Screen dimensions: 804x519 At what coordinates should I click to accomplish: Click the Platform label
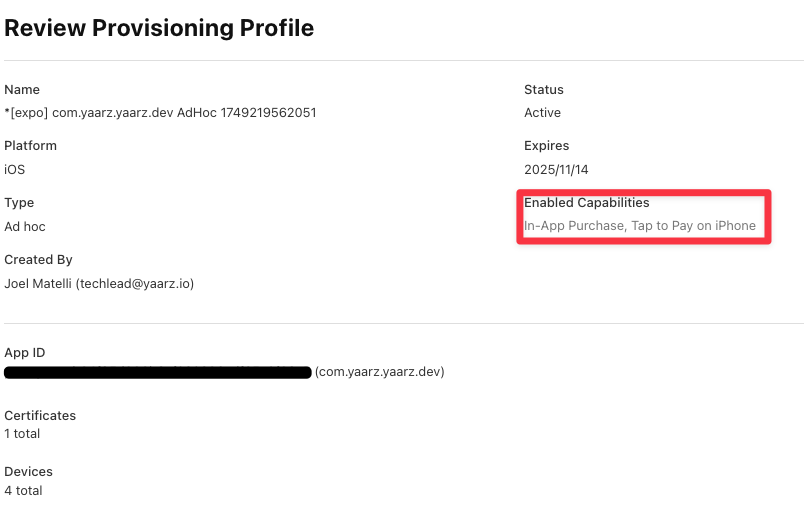tap(30, 146)
